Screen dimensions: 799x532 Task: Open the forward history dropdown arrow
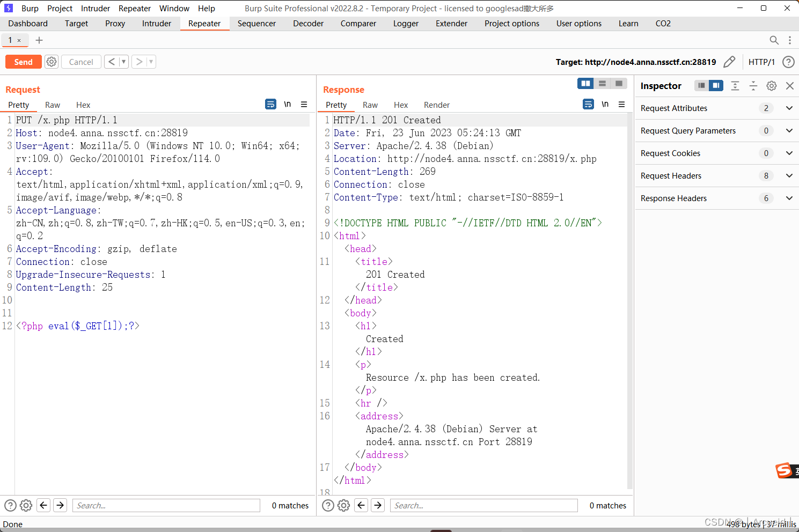pos(151,62)
